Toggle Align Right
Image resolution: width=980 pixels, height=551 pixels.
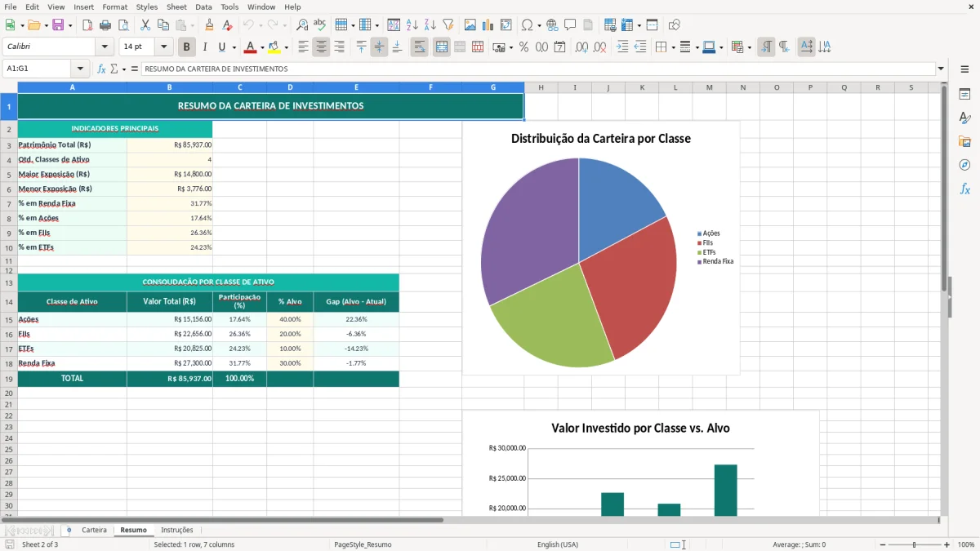[x=339, y=47]
